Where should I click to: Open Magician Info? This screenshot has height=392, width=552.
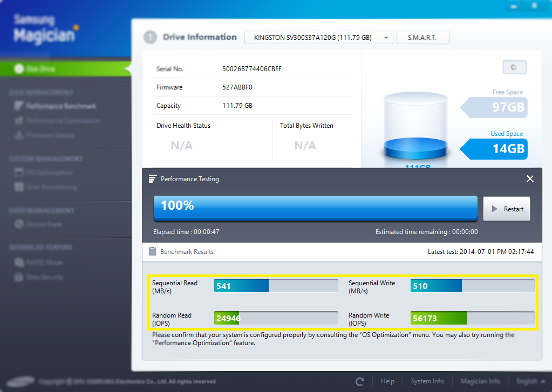480,381
